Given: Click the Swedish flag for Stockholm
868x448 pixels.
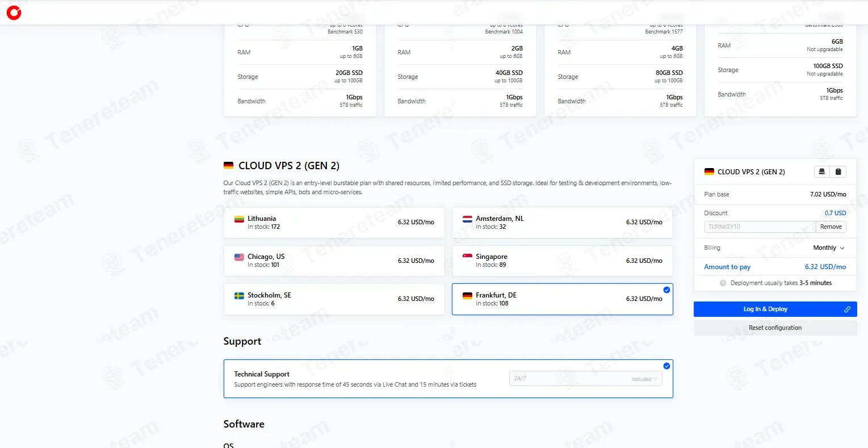Looking at the screenshot, I should pyautogui.click(x=239, y=295).
